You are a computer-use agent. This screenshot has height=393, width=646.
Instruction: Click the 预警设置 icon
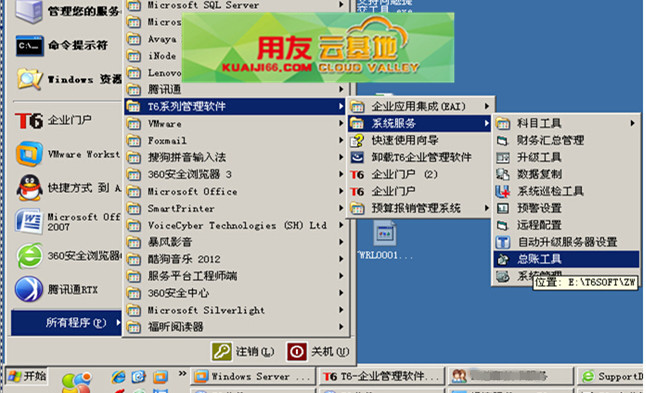pyautogui.click(x=503, y=208)
